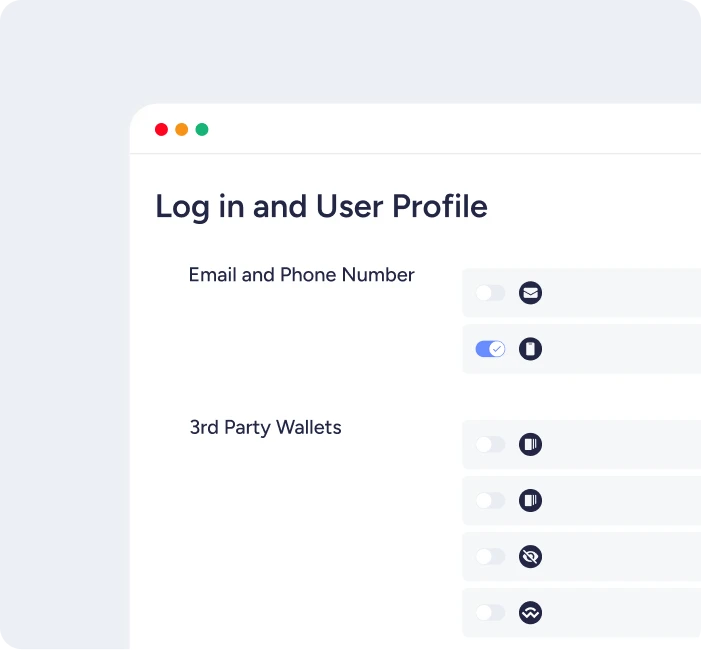Enable the email login toggle
Screen dimensions: 701x650
[490, 293]
